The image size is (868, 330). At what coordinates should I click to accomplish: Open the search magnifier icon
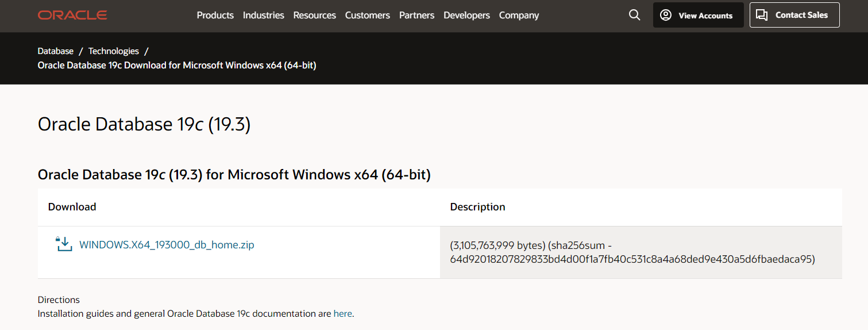click(634, 15)
